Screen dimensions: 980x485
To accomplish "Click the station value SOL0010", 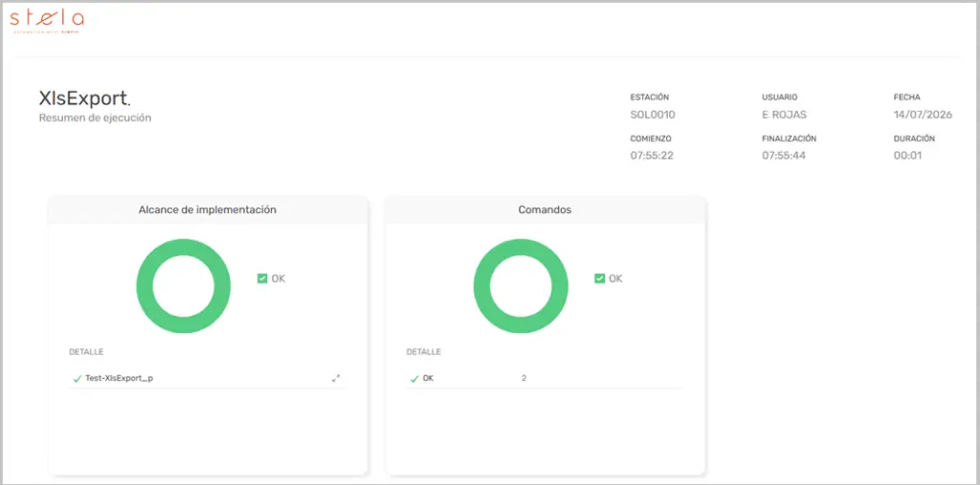I will point(653,115).
